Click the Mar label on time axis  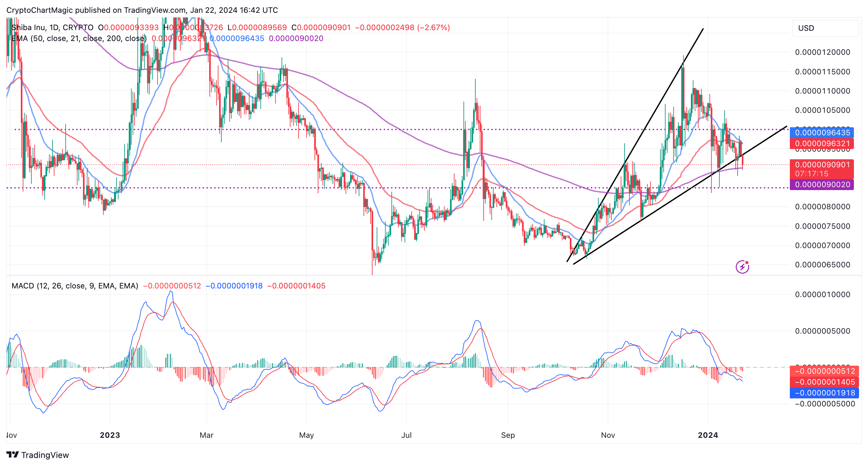206,435
